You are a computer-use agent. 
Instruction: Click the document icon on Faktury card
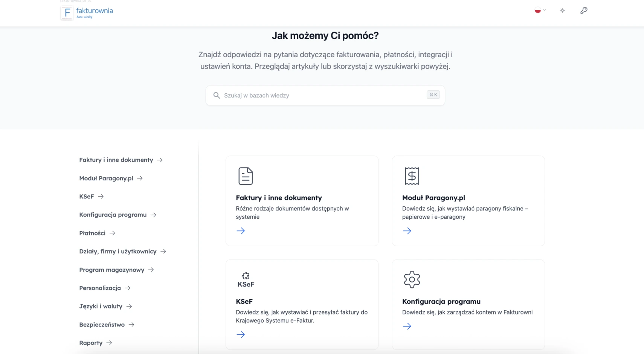pos(246,176)
